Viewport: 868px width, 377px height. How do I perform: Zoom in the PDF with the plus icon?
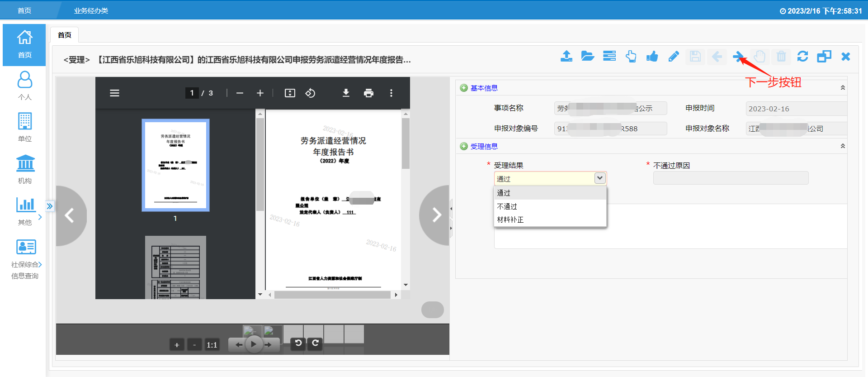(260, 93)
